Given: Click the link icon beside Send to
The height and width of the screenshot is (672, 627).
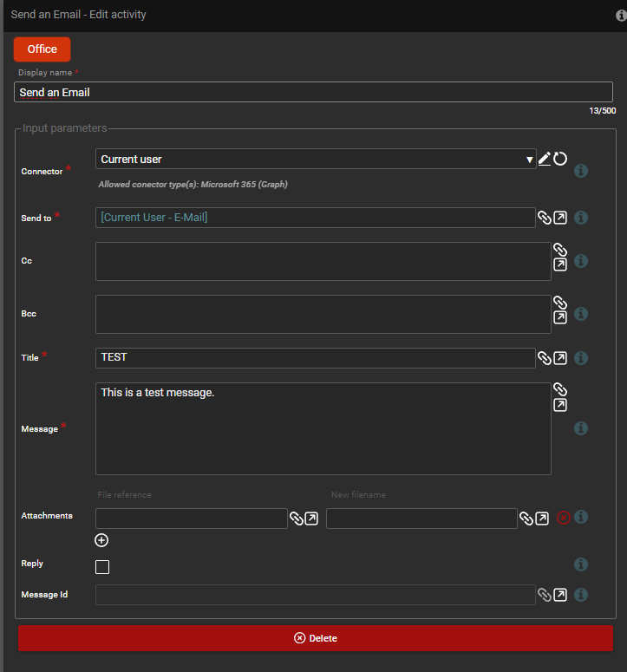Looking at the screenshot, I should pyautogui.click(x=544, y=218).
